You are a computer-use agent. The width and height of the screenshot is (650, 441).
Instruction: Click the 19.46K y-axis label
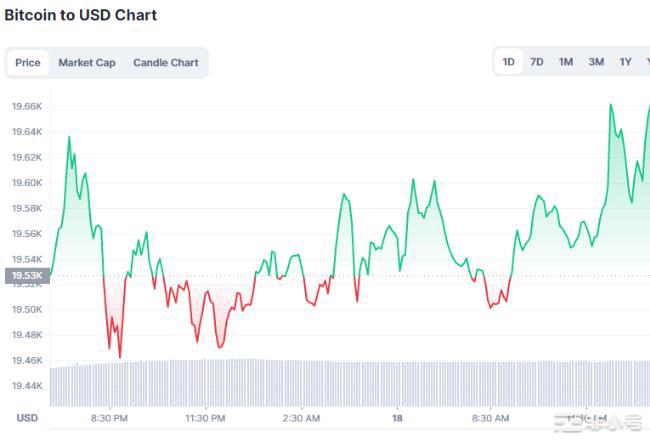pos(27,361)
